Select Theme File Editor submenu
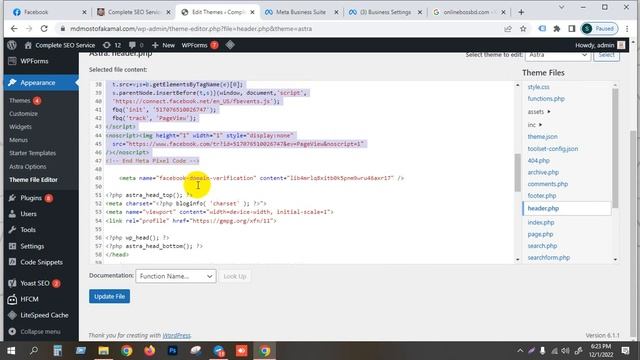The height and width of the screenshot is (360, 640). pyautogui.click(x=33, y=180)
